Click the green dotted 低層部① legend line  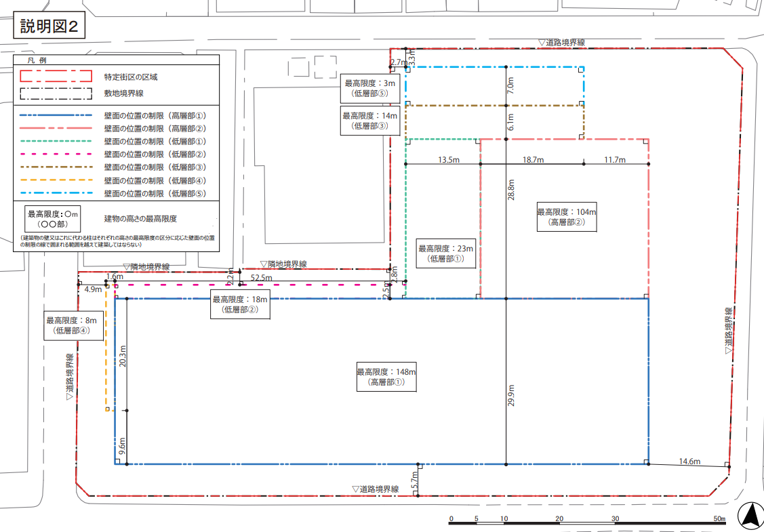[x=56, y=141]
